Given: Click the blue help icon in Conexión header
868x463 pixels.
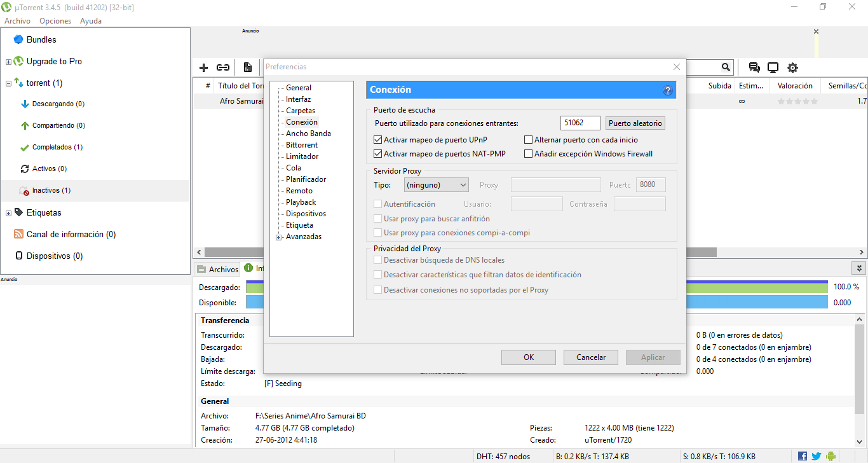Looking at the screenshot, I should tap(667, 90).
